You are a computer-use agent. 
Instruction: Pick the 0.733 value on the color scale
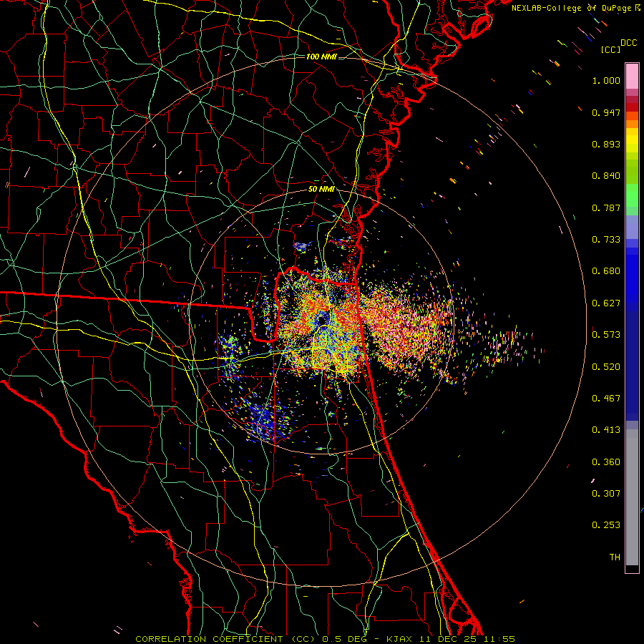pos(606,240)
